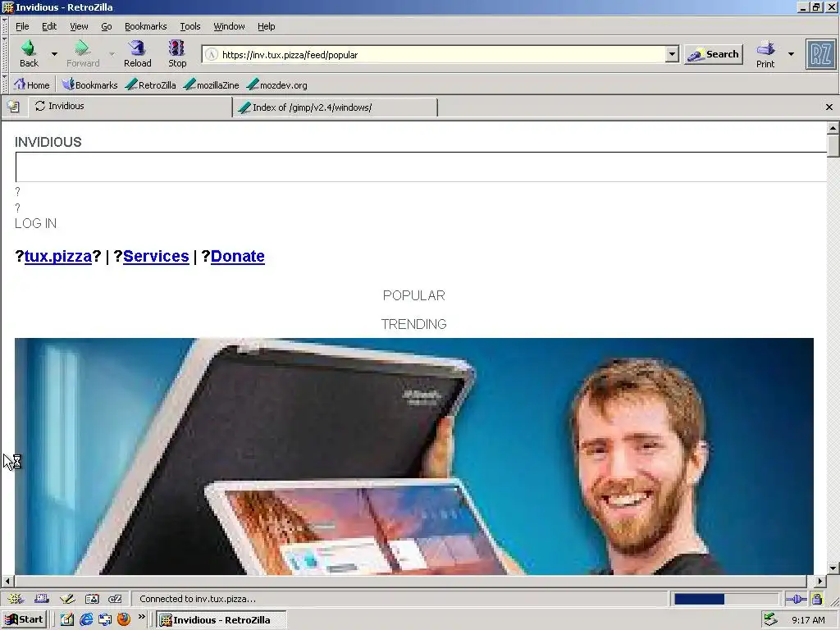Image resolution: width=840 pixels, height=630 pixels.
Task: Open Composer component icon in status bar
Action: (67, 599)
